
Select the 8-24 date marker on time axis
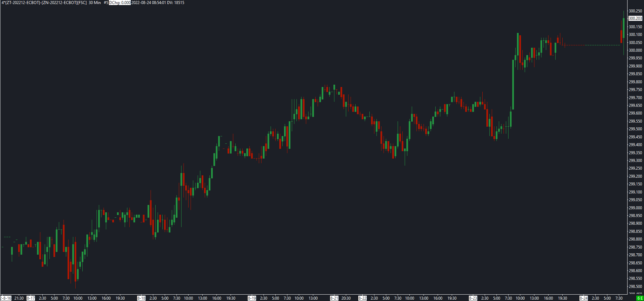pos(583,298)
